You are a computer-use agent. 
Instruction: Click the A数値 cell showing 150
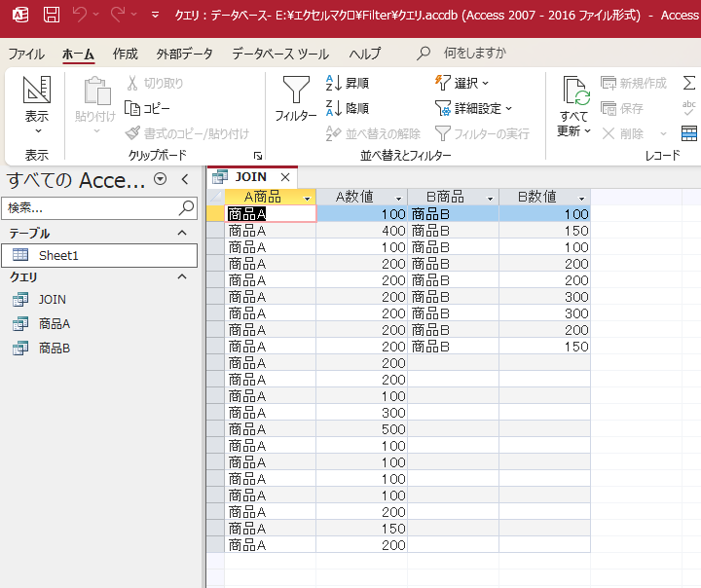[362, 529]
